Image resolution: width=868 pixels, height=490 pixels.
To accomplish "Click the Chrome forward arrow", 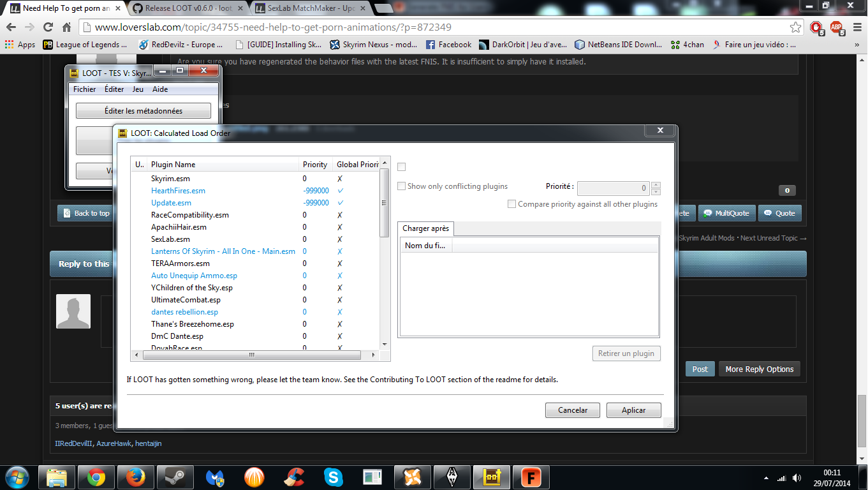I will tap(29, 27).
